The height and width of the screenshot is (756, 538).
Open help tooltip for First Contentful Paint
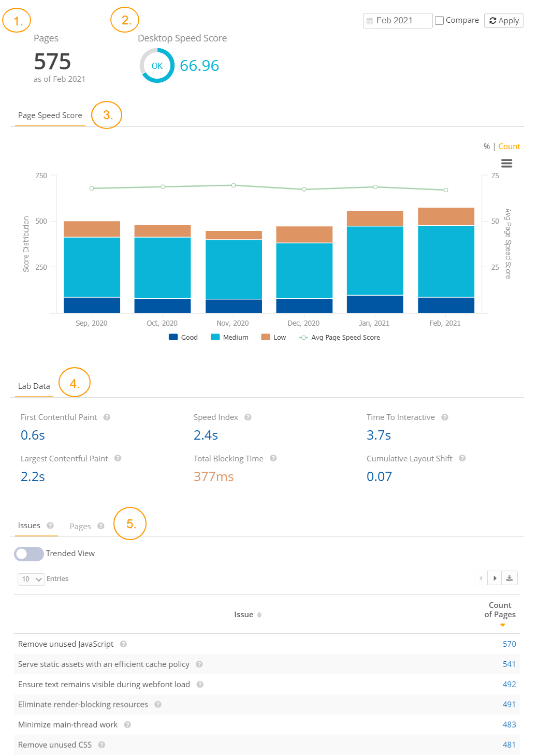pyautogui.click(x=107, y=417)
